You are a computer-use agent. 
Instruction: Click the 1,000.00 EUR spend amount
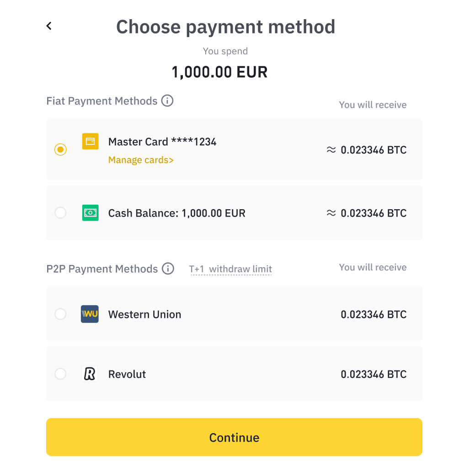[219, 72]
